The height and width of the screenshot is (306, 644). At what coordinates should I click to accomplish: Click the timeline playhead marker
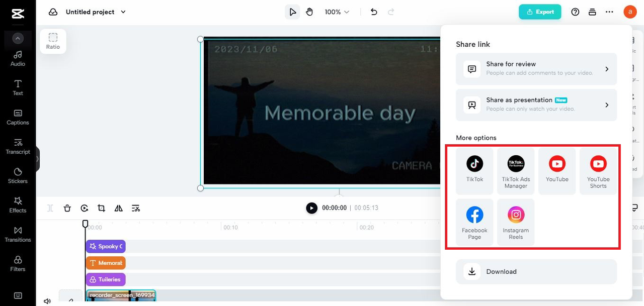85,224
